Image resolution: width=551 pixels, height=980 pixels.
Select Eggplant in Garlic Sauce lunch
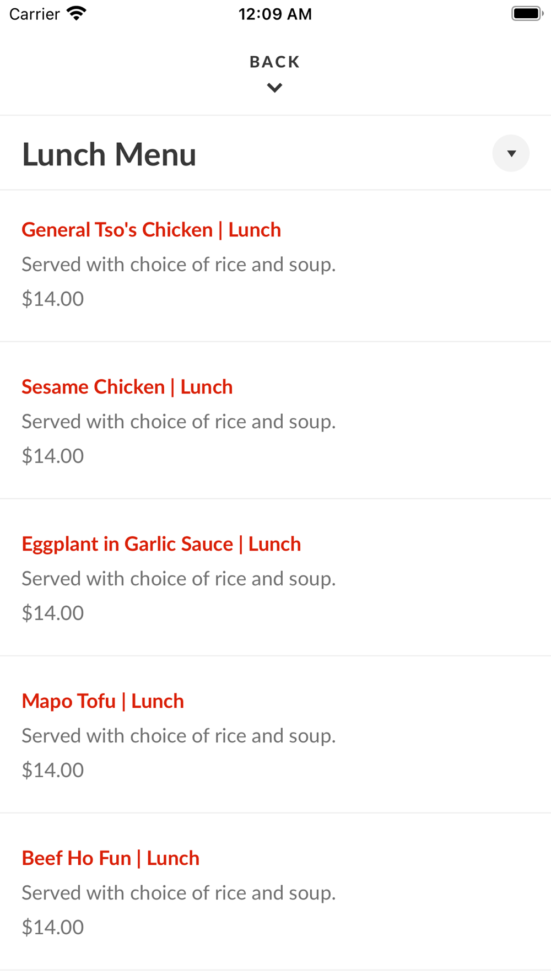pos(161,544)
